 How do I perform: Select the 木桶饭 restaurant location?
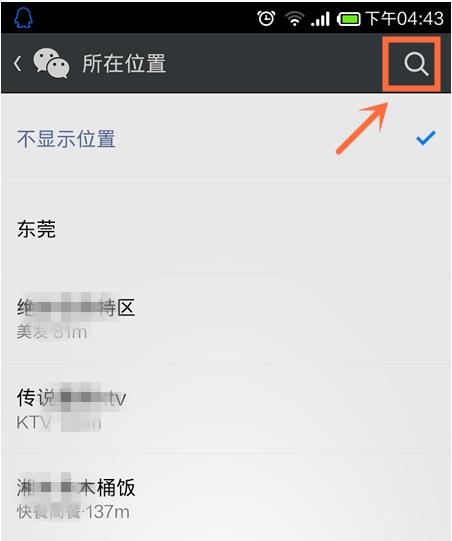(x=226, y=498)
